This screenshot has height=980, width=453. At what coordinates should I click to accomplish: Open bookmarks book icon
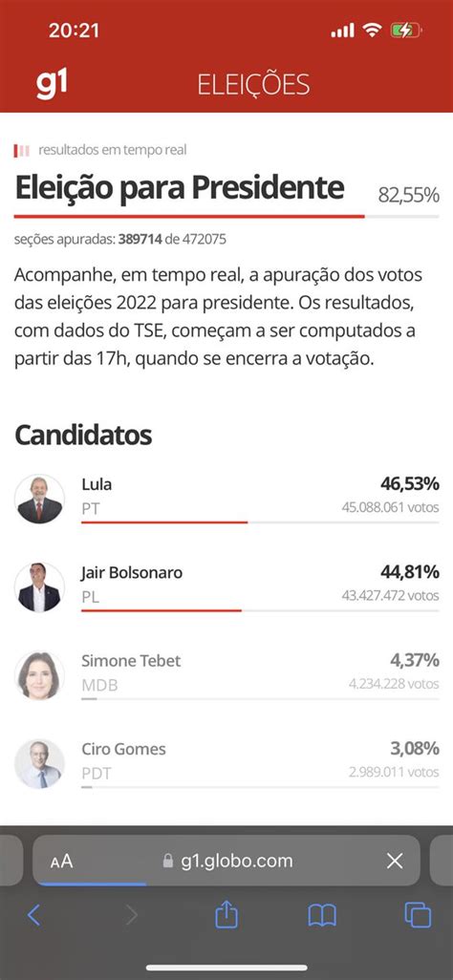322,916
